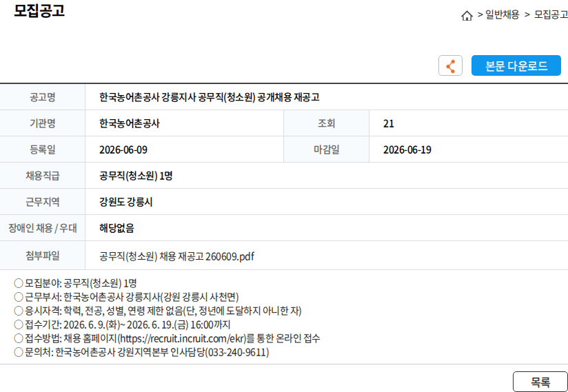Click the 등록일 label cell
568x392 pixels.
(42, 149)
